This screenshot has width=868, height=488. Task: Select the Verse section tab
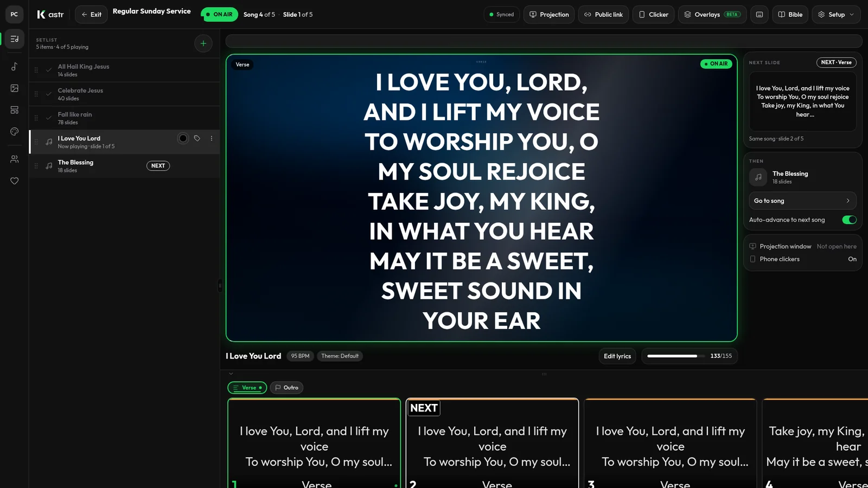(x=247, y=388)
